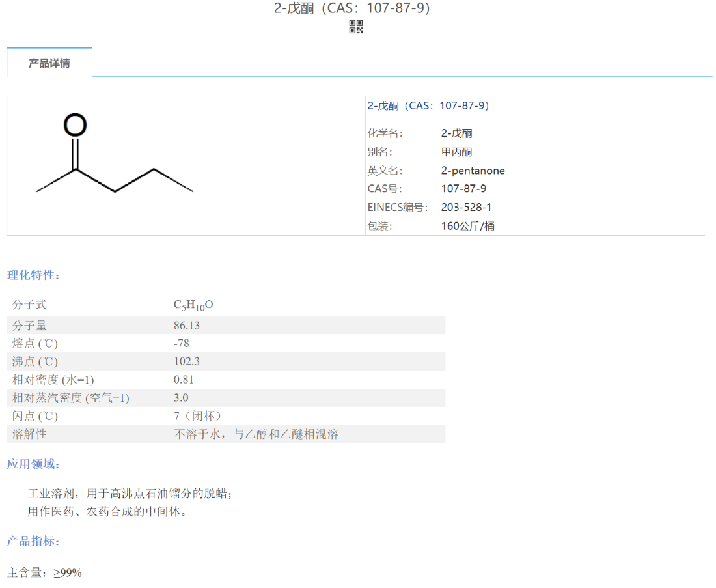Select the 闪点 row value 7（闭杯）
Screen dimensions: 716x588
click(200, 416)
